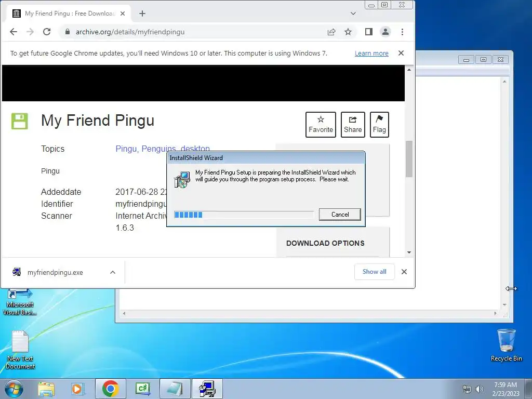Click background window's scroll down arrow
532x399 pixels.
point(504,304)
